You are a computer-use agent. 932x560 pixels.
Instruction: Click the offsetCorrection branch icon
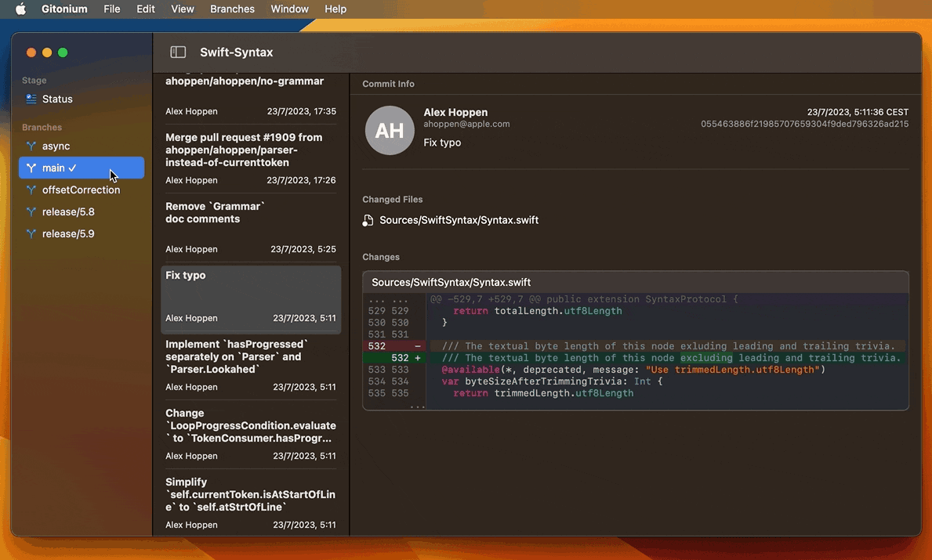[x=31, y=190]
